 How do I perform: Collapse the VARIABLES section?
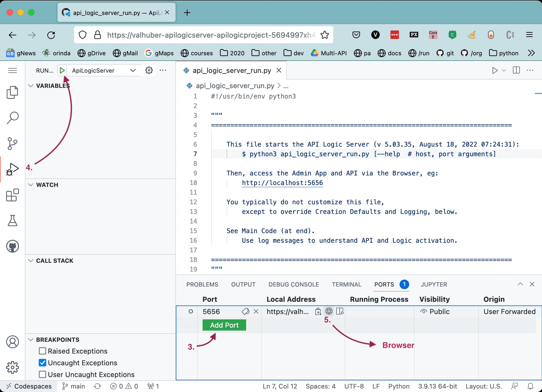pos(31,86)
